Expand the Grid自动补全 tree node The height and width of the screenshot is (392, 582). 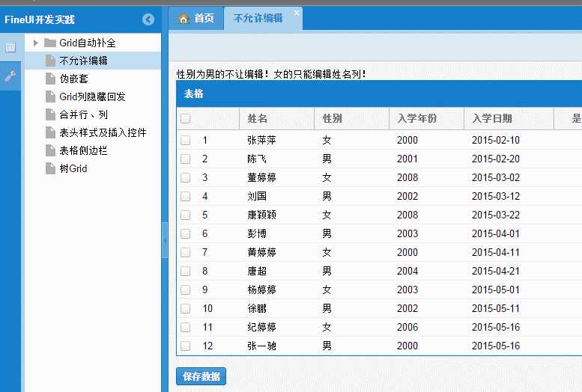pos(36,43)
